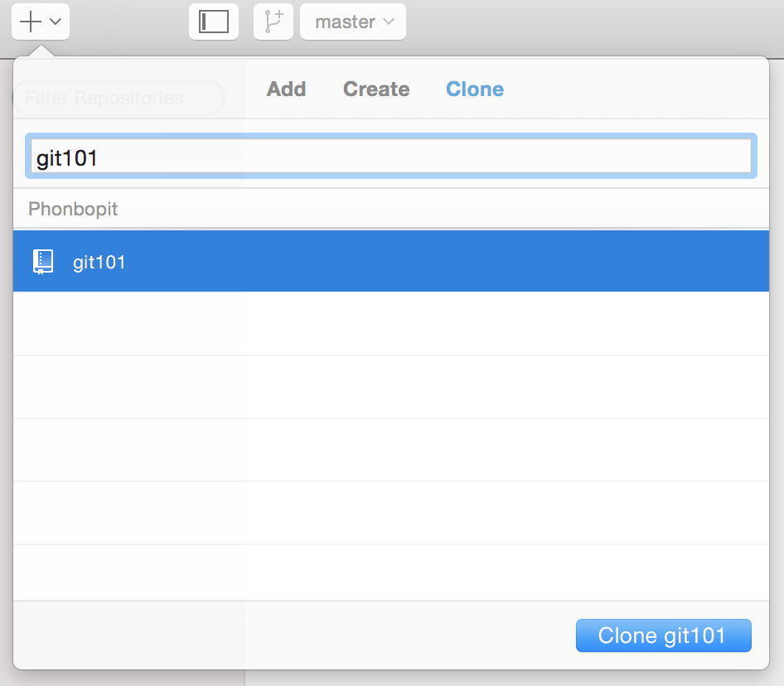Focus the git101 search field
This screenshot has width=784, height=686.
pos(391,156)
